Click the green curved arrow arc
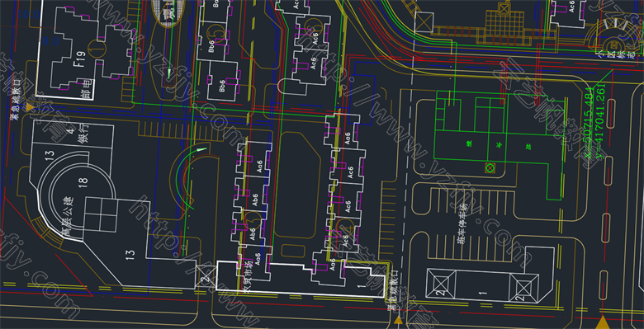This screenshot has width=644, height=329. 187,176
